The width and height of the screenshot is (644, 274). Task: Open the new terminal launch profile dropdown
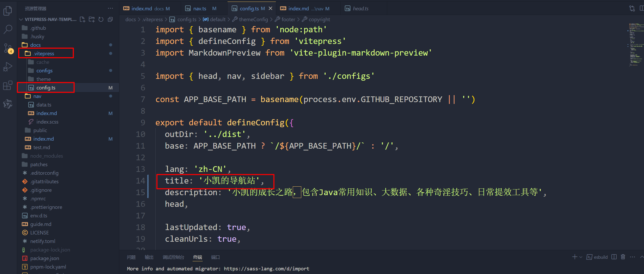click(581, 257)
